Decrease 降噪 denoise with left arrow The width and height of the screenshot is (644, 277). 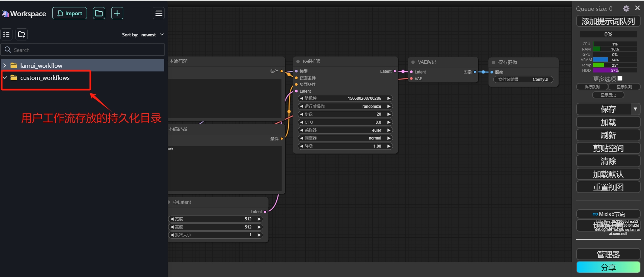pyautogui.click(x=302, y=146)
